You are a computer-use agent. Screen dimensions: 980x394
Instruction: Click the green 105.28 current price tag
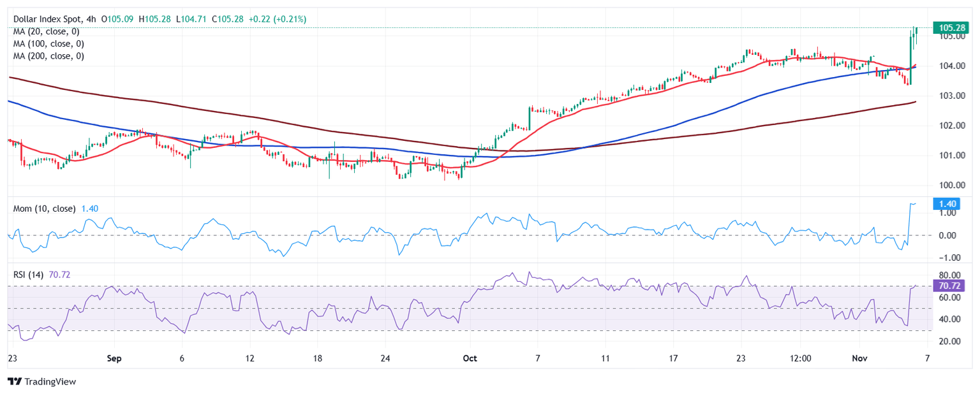(951, 27)
